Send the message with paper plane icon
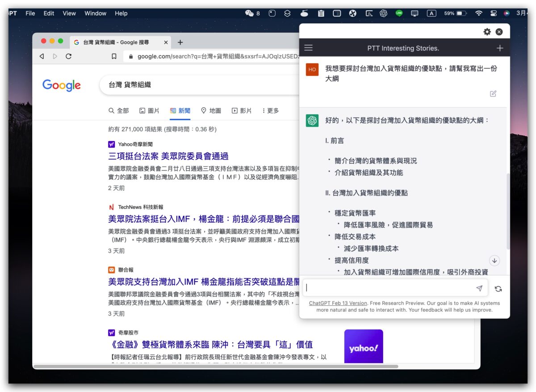The width and height of the screenshot is (536, 392). click(479, 288)
